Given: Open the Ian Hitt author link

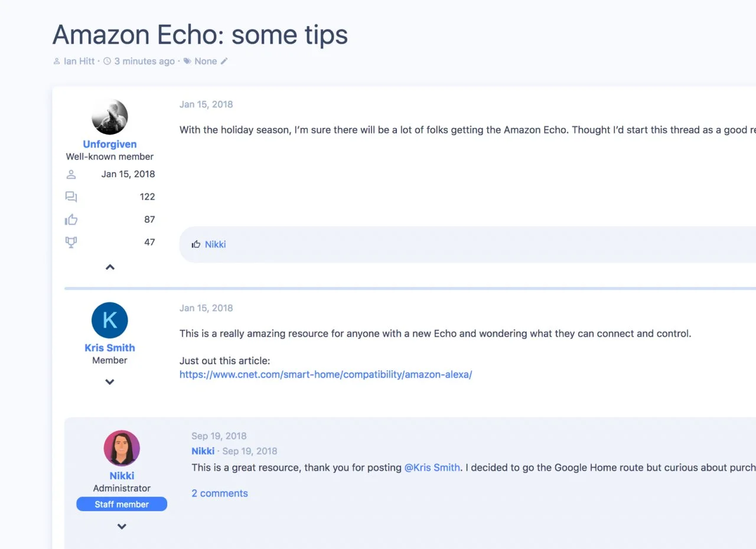Looking at the screenshot, I should click(x=79, y=61).
